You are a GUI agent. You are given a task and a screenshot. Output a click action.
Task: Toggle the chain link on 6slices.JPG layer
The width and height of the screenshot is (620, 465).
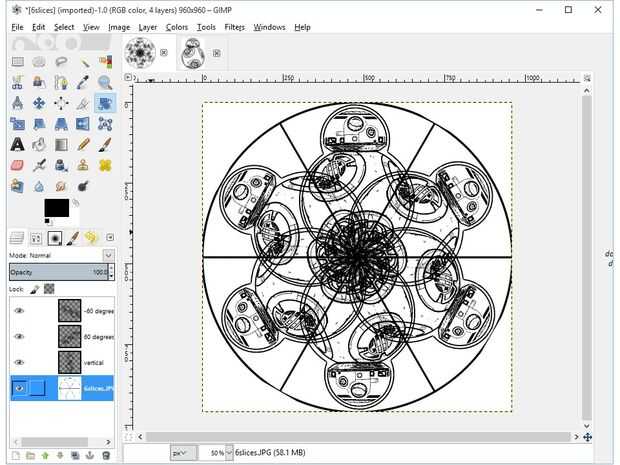click(38, 388)
